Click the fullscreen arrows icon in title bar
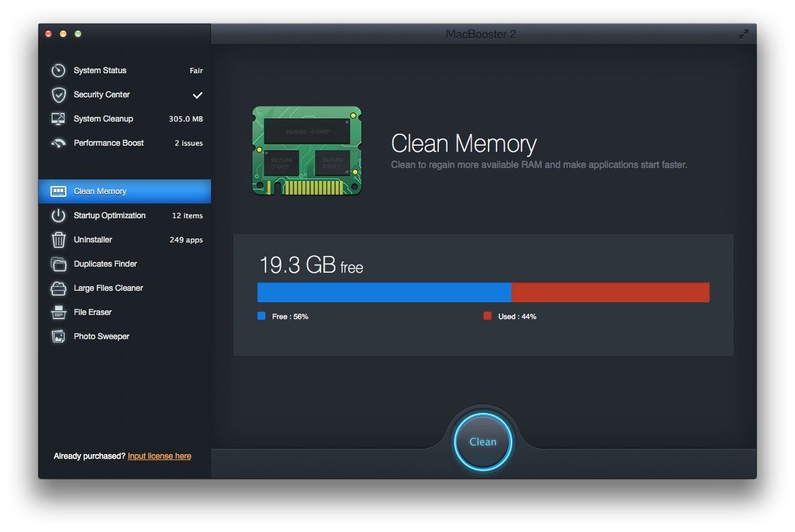 [x=744, y=34]
